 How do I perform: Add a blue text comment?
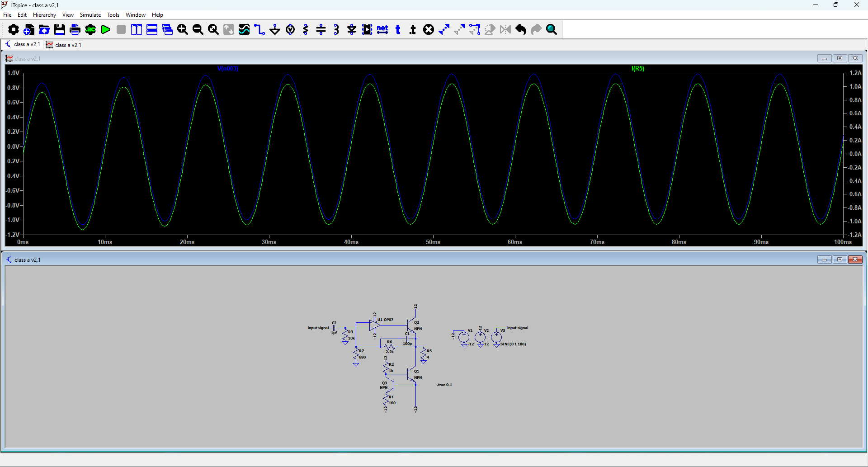point(398,30)
